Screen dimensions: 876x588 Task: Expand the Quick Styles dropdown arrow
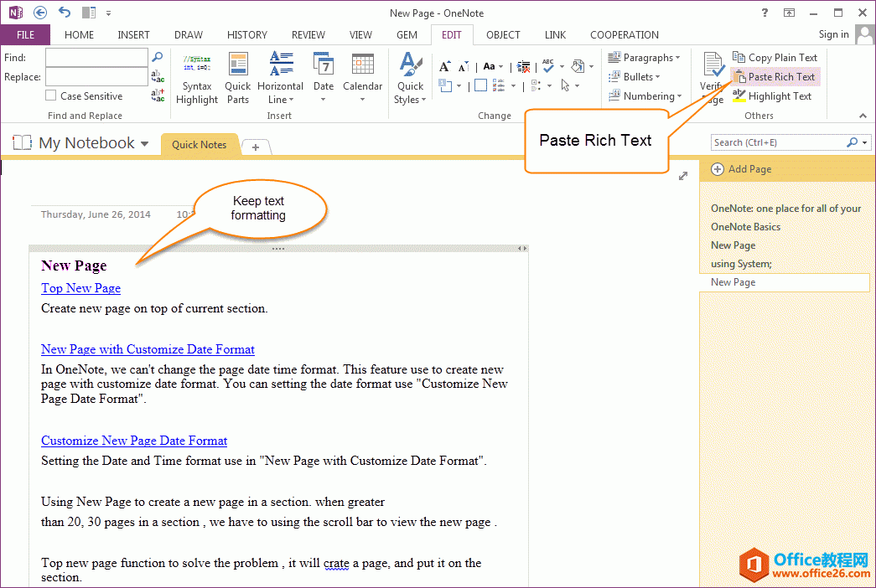click(x=424, y=100)
